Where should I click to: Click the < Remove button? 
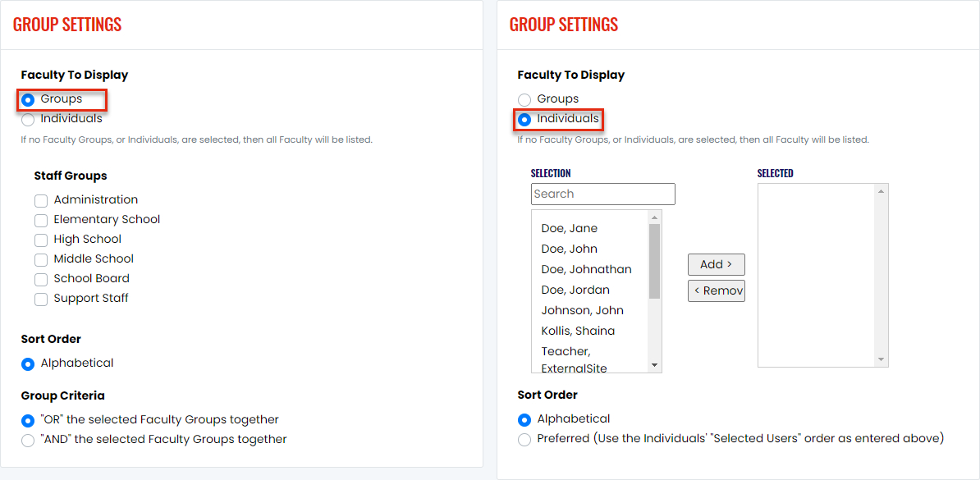click(717, 290)
